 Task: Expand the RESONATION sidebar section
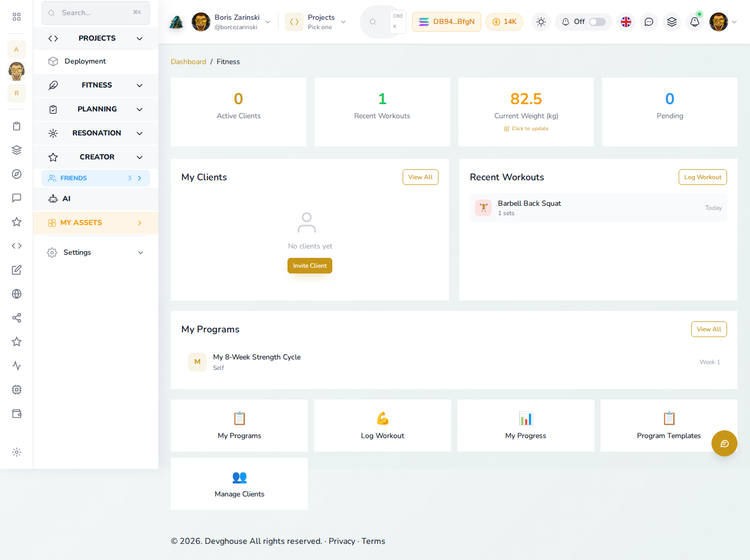pyautogui.click(x=96, y=133)
